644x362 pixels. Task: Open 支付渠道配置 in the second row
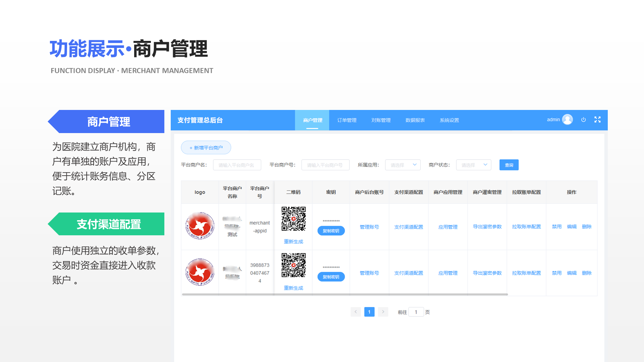coord(408,273)
